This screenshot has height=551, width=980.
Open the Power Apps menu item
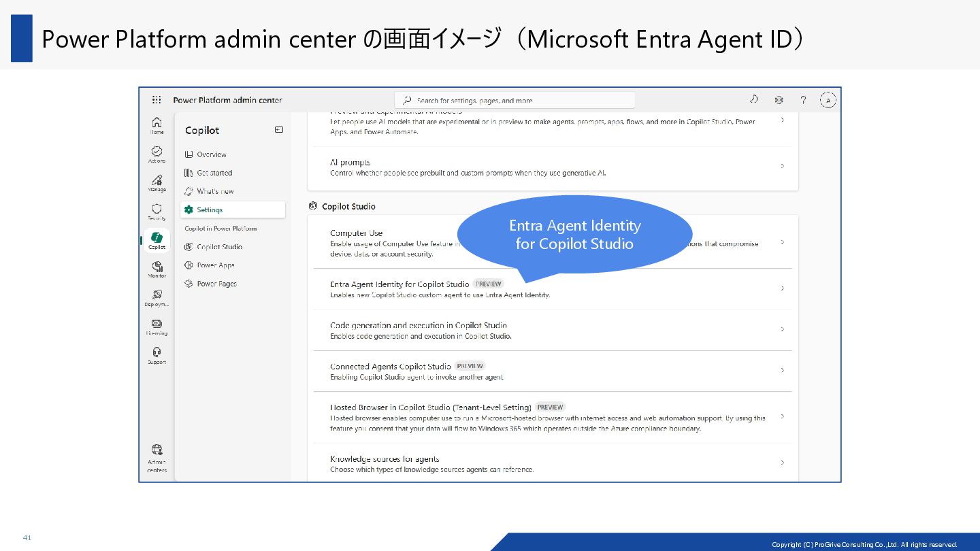[233, 265]
